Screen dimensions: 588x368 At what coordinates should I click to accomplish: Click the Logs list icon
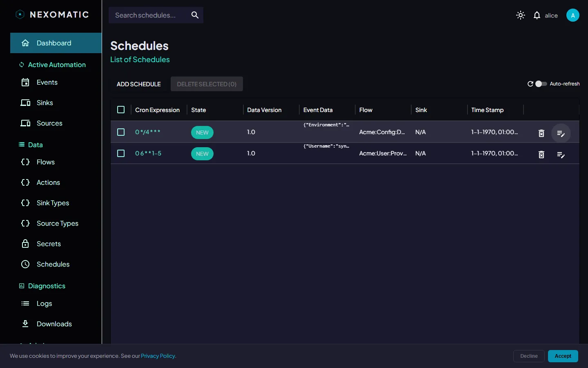(25, 303)
